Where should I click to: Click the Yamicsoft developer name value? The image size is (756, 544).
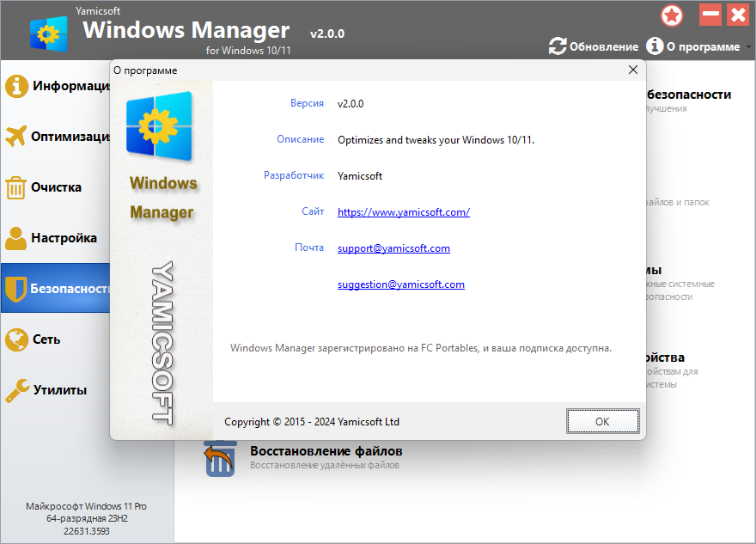click(360, 176)
